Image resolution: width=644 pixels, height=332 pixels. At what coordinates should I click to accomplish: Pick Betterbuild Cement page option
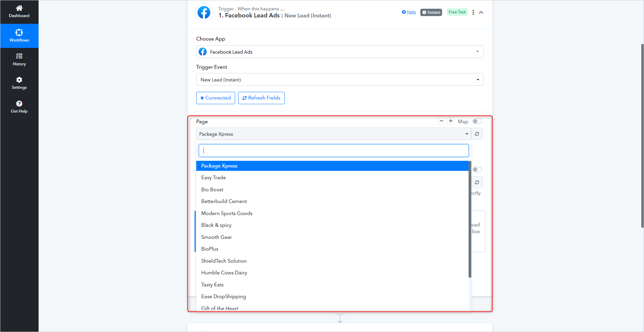pos(332,201)
